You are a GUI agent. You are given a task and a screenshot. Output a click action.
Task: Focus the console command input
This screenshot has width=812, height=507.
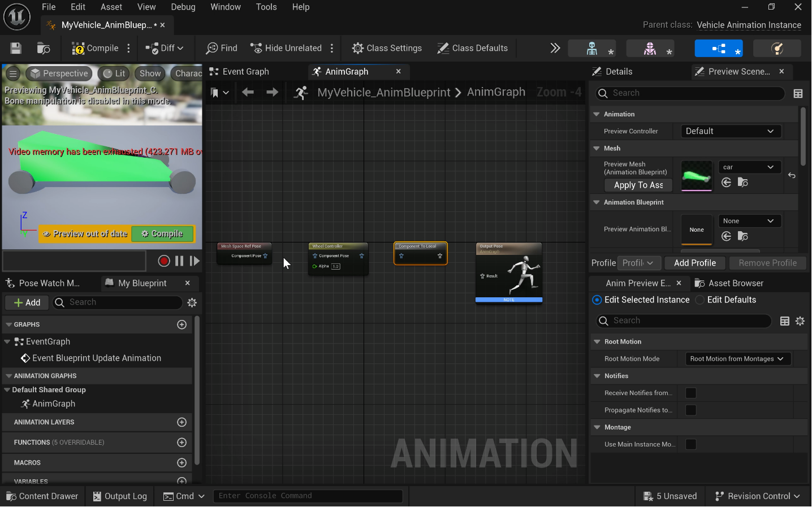(308, 496)
